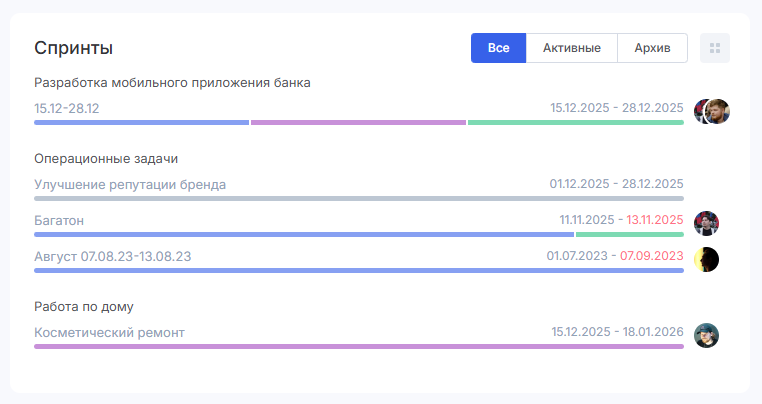Select the "Все" filter tab
This screenshot has width=762, height=404.
click(x=498, y=48)
